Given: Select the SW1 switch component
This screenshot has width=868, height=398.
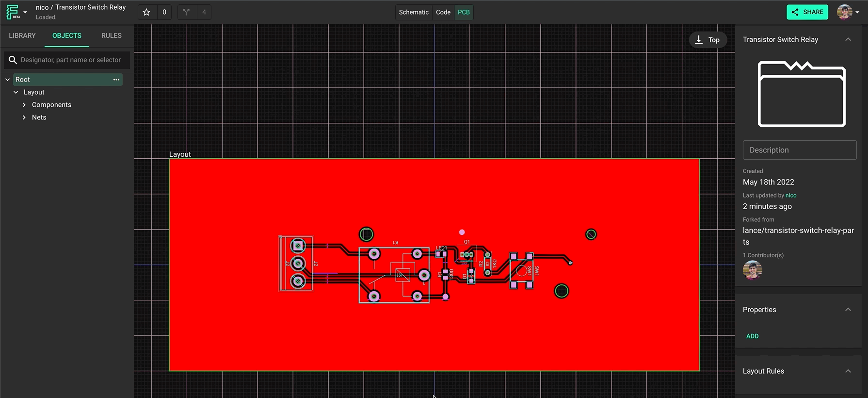Looking at the screenshot, I should pyautogui.click(x=521, y=270).
